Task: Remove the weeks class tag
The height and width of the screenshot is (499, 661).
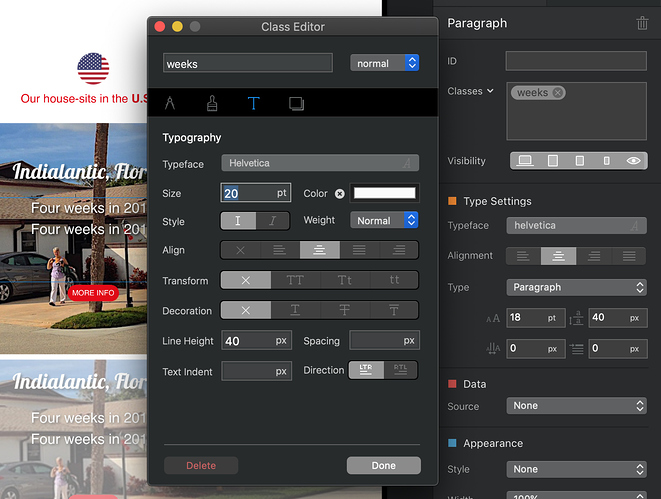Action: pyautogui.click(x=558, y=93)
